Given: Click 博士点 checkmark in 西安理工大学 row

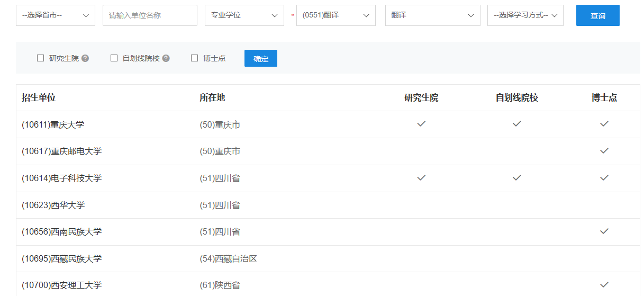Looking at the screenshot, I should pyautogui.click(x=604, y=284).
